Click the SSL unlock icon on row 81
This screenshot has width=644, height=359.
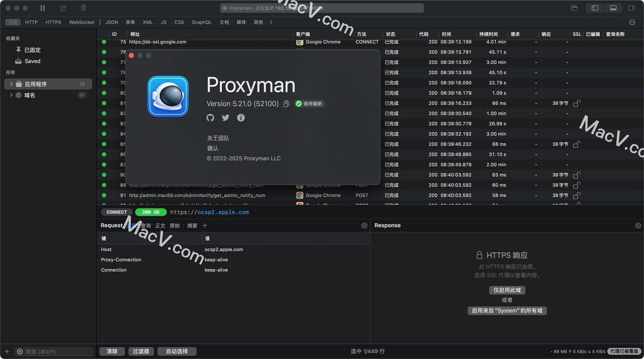(576, 103)
